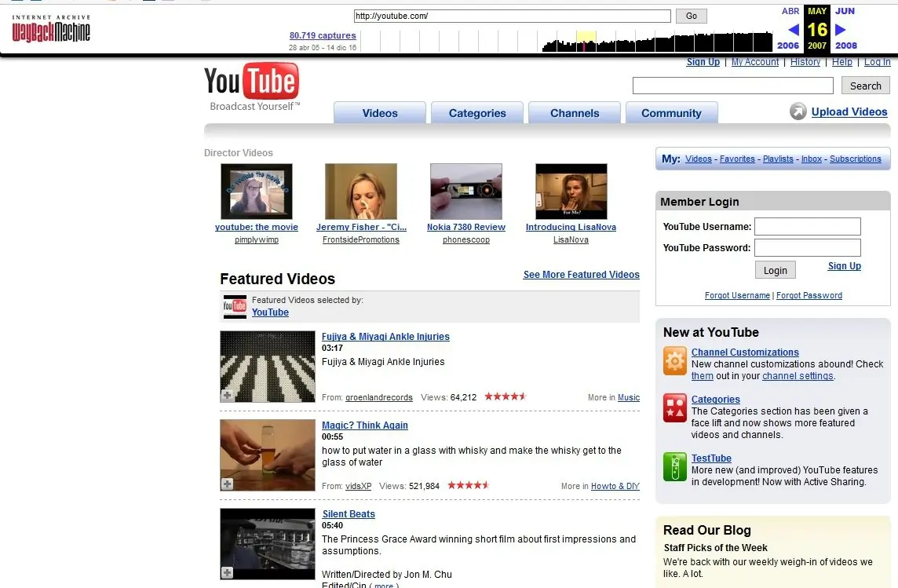Click the Member Login button
The width and height of the screenshot is (898, 588).
tap(775, 270)
